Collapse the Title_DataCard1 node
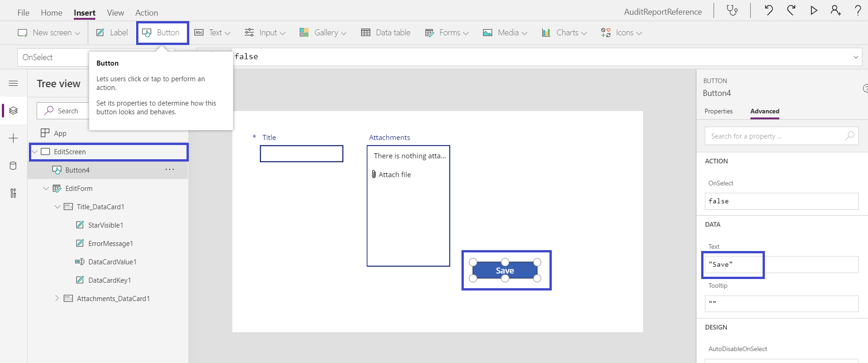Viewport: 868px width, 363px height. [x=57, y=207]
